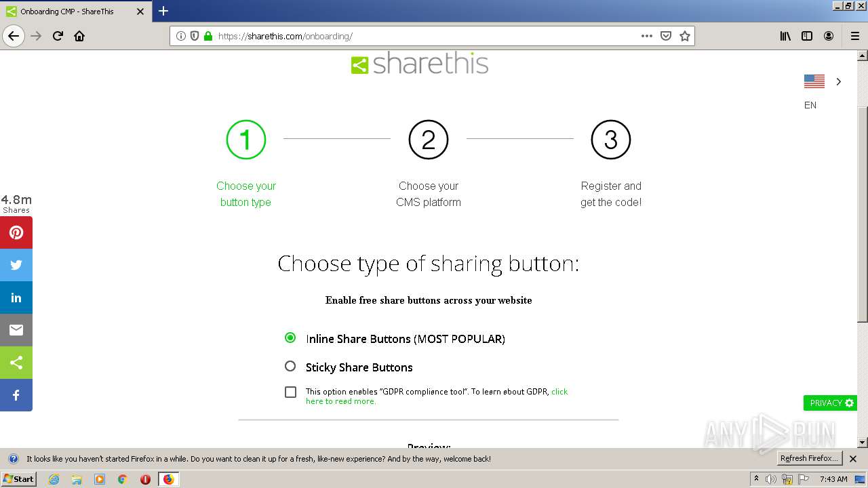The width and height of the screenshot is (868, 488).
Task: Share via the LinkedIn sidebar button
Action: click(16, 298)
